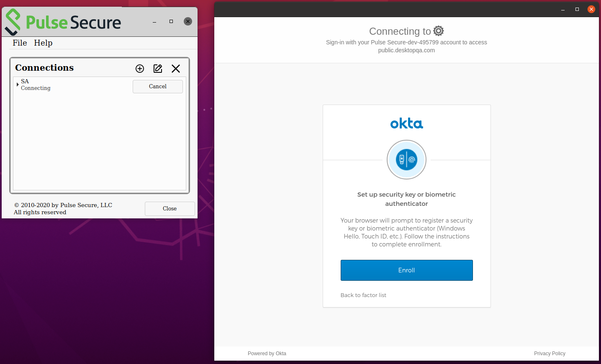Viewport: 601px width, 364px height.
Task: Open the File menu
Action: click(20, 43)
